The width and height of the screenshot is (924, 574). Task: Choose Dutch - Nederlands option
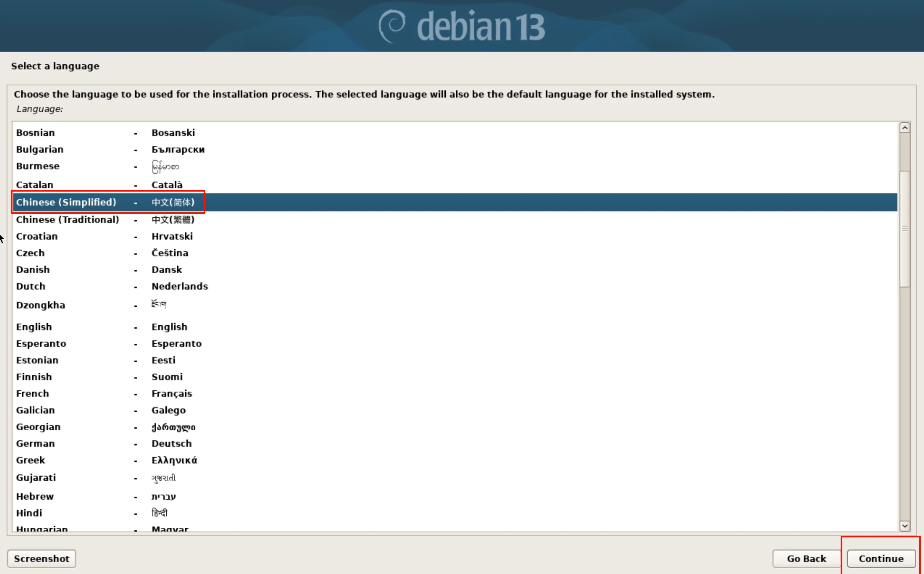[x=31, y=287]
